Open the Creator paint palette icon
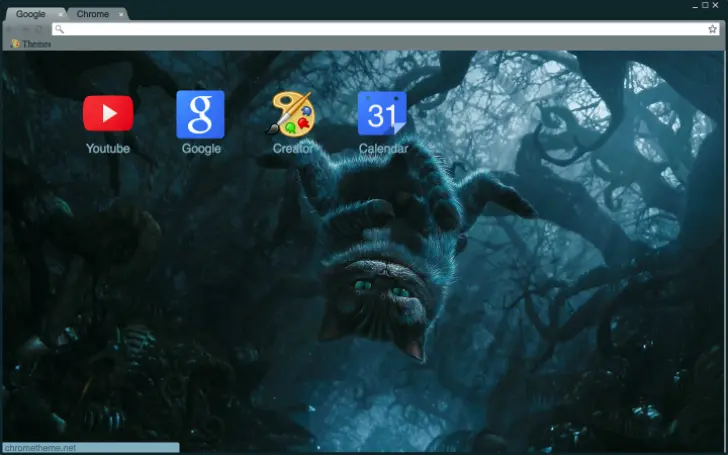This screenshot has width=728, height=455. tap(292, 114)
